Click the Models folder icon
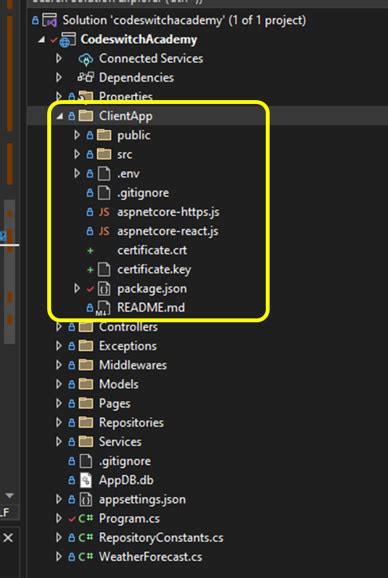This screenshot has height=578, width=388. tap(85, 384)
